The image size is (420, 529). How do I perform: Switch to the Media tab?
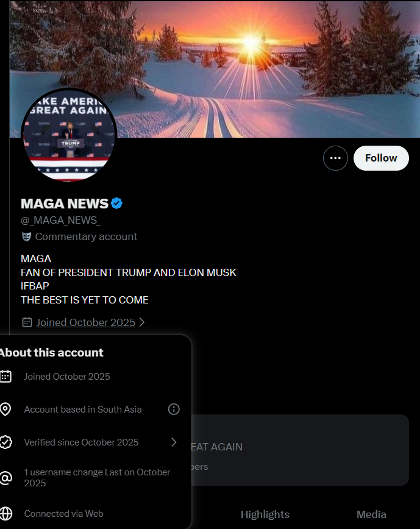tap(371, 514)
